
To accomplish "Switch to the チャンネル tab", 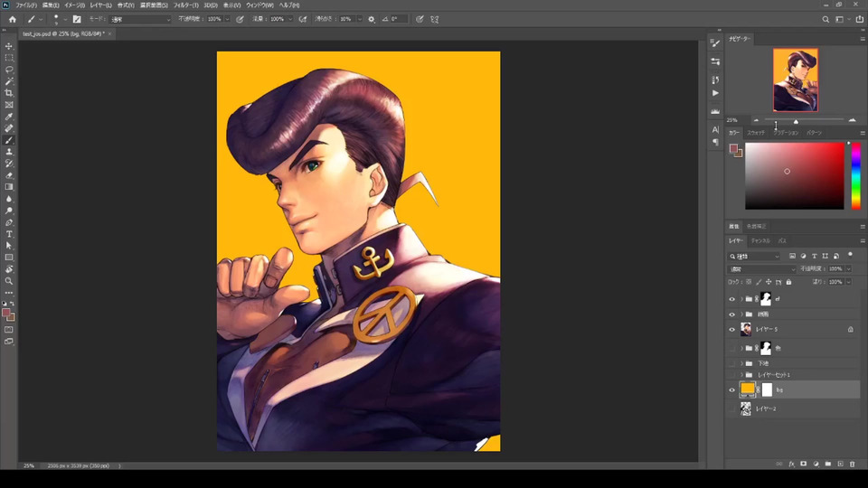I will 760,241.
